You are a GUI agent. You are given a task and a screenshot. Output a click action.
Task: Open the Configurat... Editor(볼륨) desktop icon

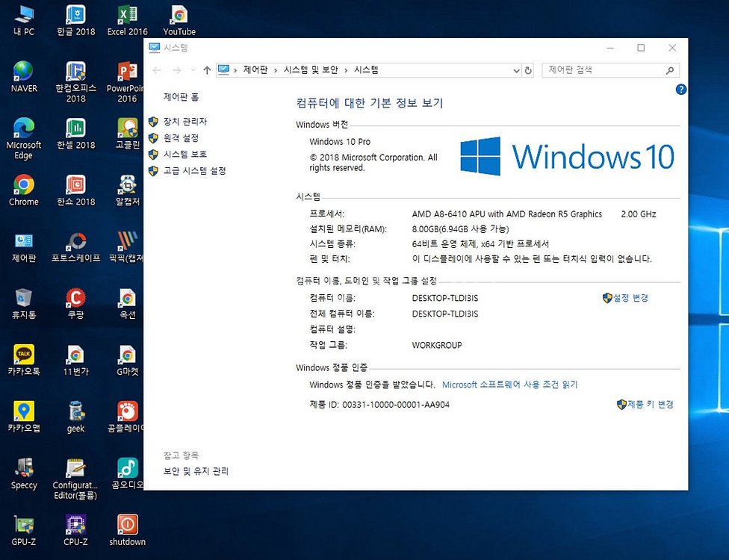click(75, 478)
